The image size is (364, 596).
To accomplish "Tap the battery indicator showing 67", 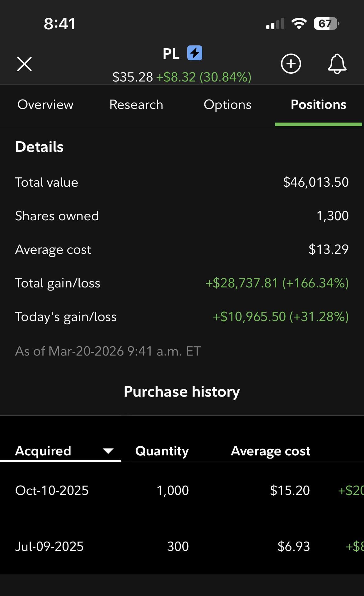I will tap(326, 24).
